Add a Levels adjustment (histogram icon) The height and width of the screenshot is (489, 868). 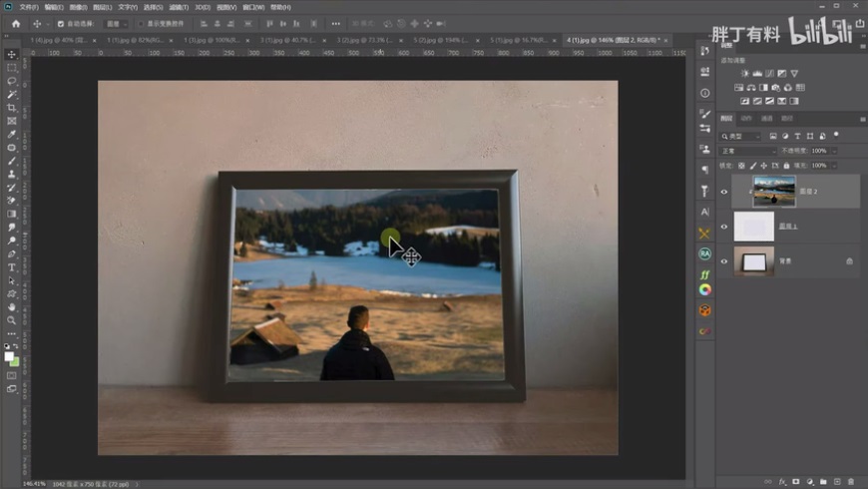[757, 73]
